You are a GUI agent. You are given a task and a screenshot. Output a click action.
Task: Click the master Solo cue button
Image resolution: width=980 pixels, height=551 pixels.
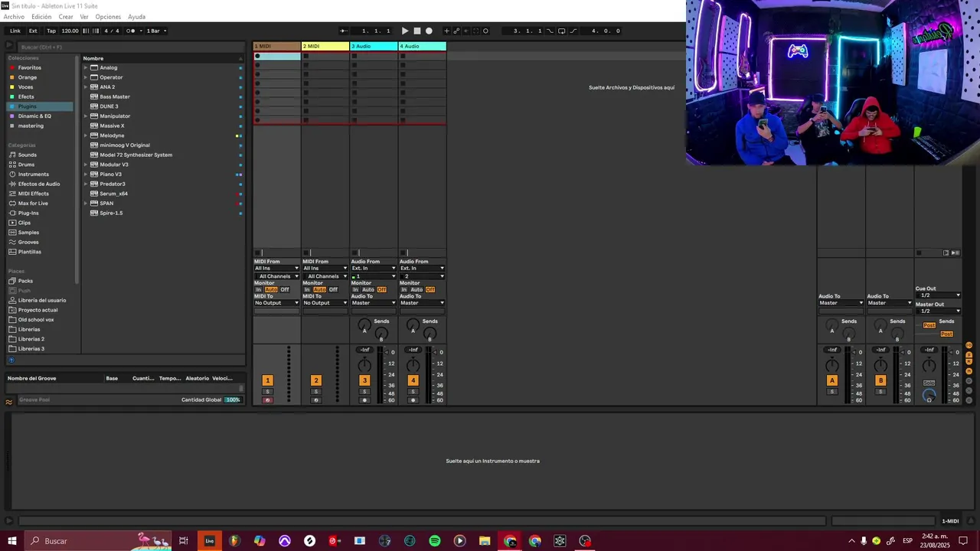(929, 383)
